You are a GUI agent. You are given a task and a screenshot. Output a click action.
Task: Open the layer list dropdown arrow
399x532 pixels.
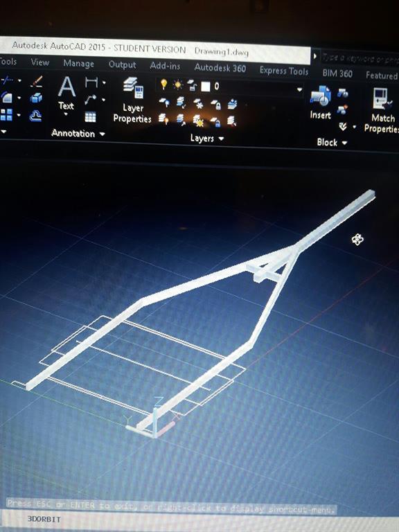[x=299, y=89]
